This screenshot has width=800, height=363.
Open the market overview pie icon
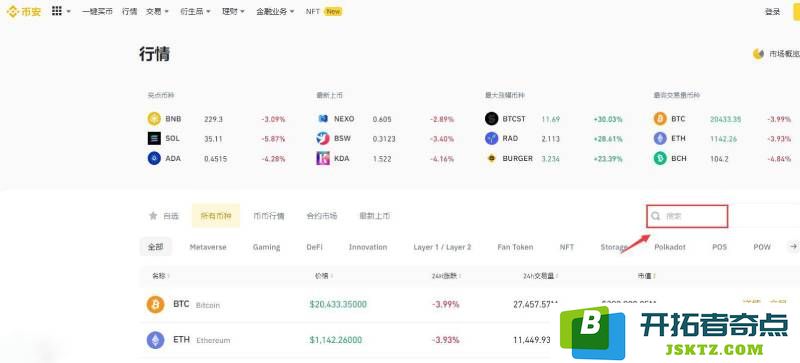tap(758, 54)
